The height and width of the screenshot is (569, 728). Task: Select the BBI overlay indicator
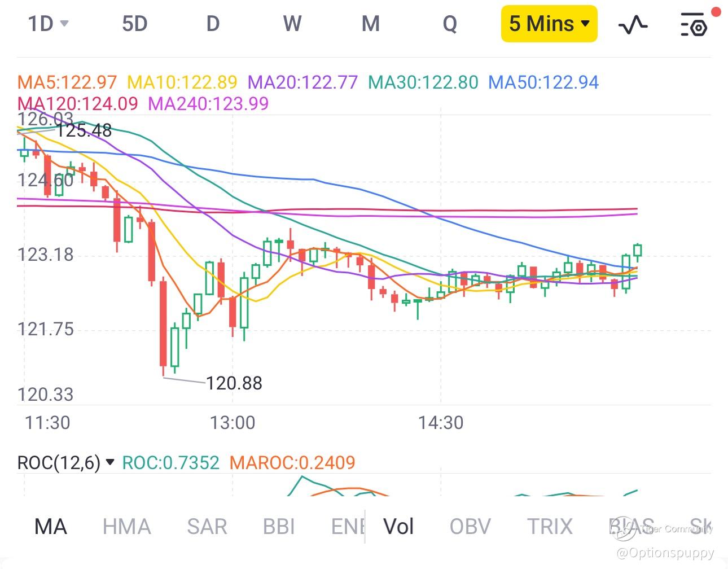[279, 527]
